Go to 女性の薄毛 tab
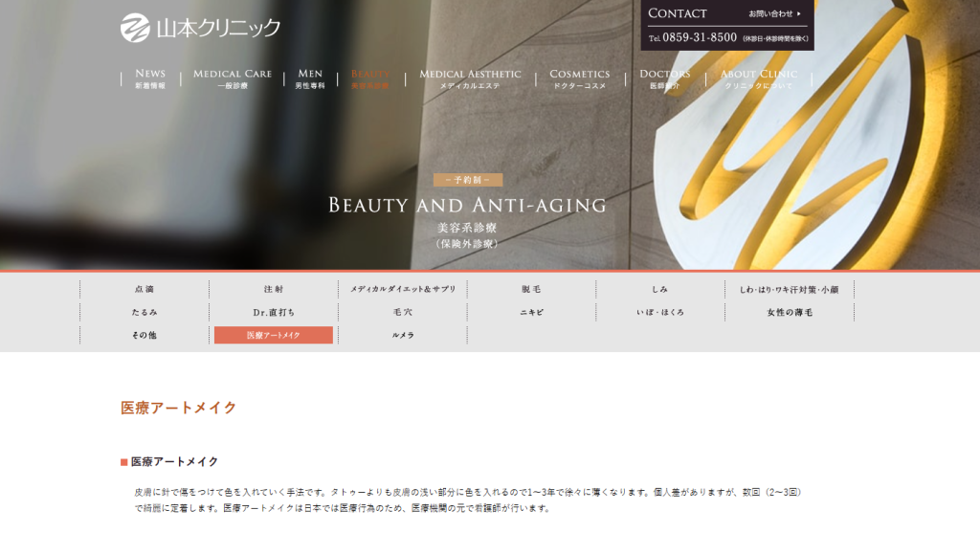 [789, 312]
